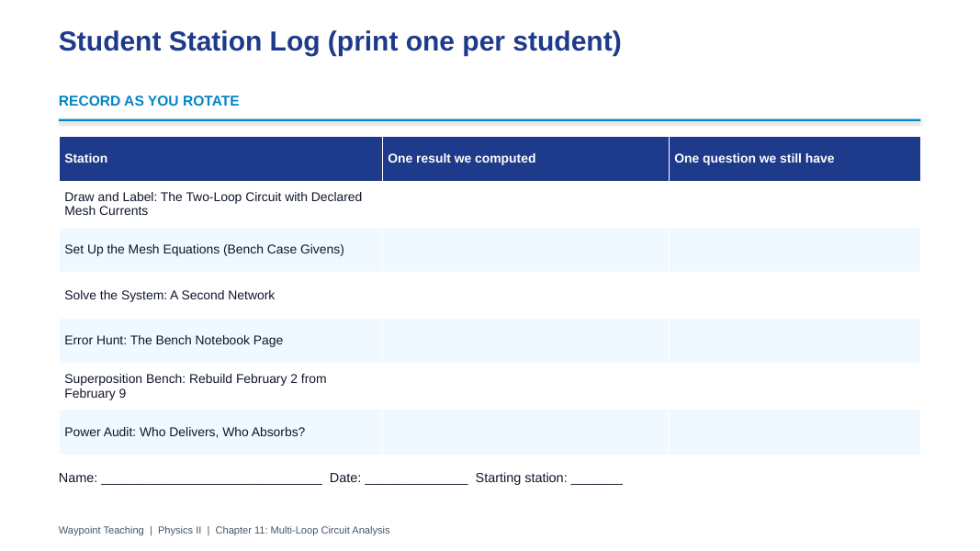
Task: Click the blank line after 'Date:'
Action: 416,478
